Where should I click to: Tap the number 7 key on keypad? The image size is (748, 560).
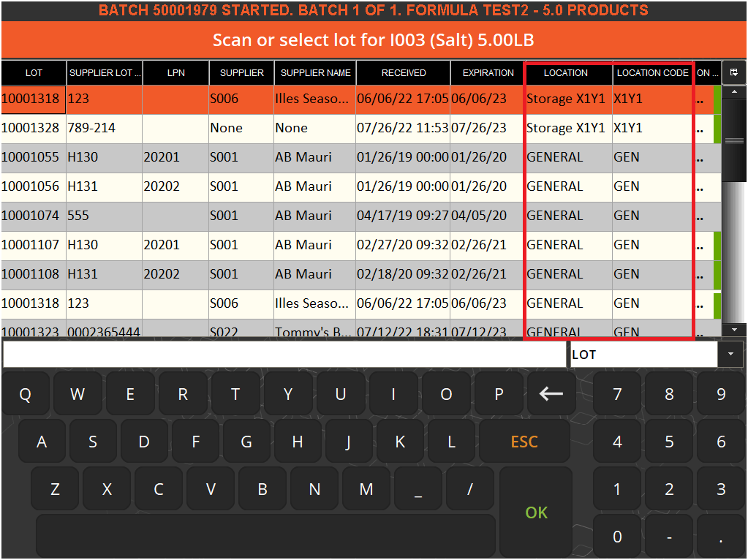[617, 394]
